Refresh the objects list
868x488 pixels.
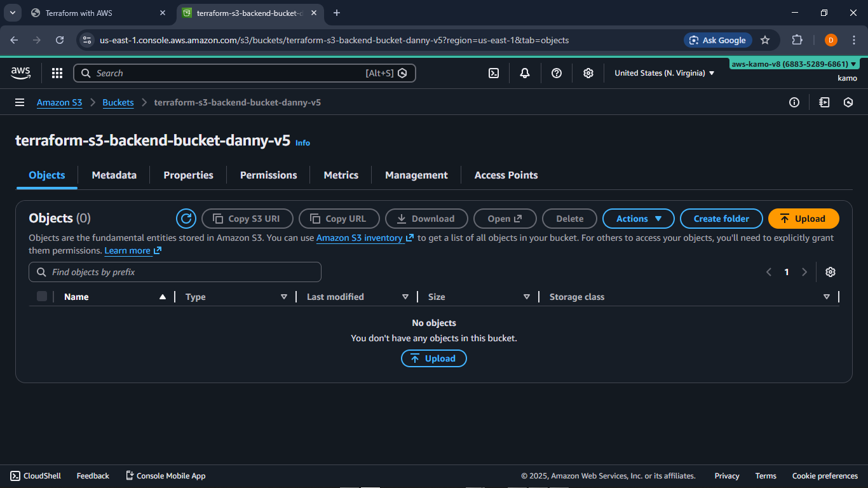point(186,219)
